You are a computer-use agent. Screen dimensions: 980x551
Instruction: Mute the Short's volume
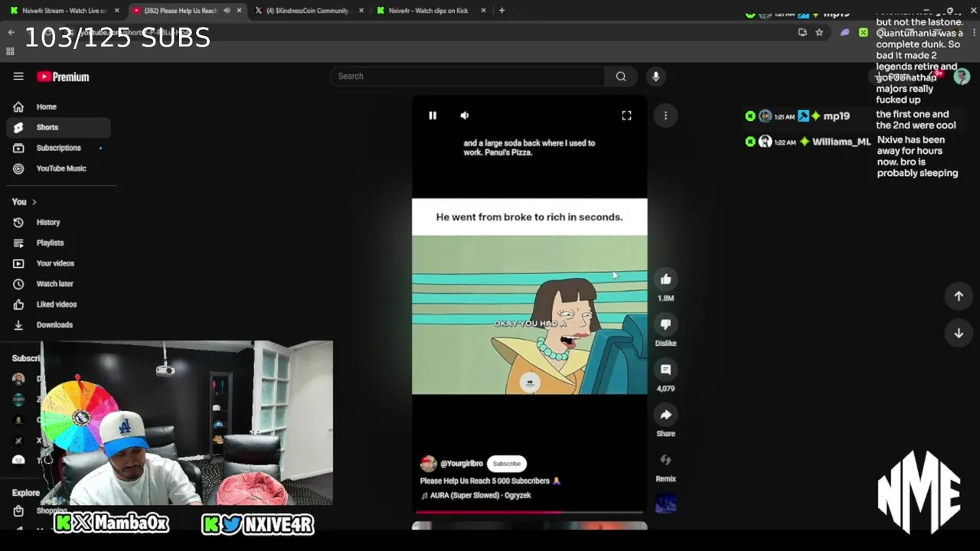click(x=465, y=116)
